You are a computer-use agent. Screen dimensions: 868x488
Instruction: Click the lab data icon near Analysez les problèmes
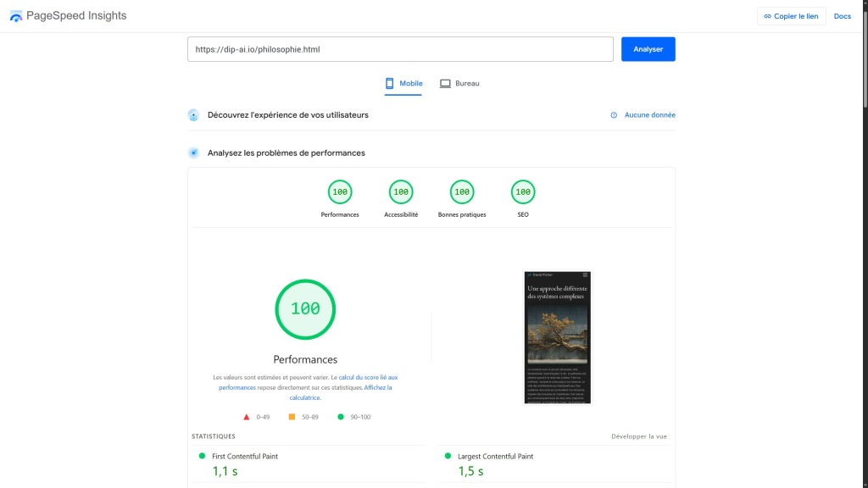click(192, 153)
